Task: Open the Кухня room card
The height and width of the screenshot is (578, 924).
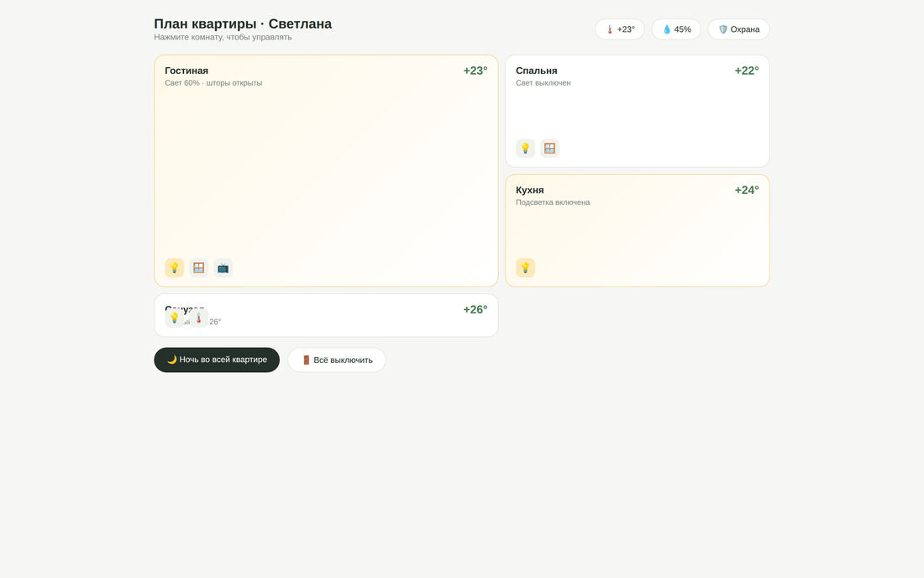Action: tap(637, 230)
